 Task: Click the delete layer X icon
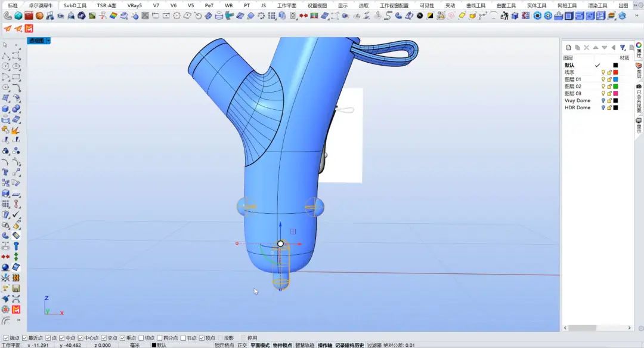pos(586,48)
